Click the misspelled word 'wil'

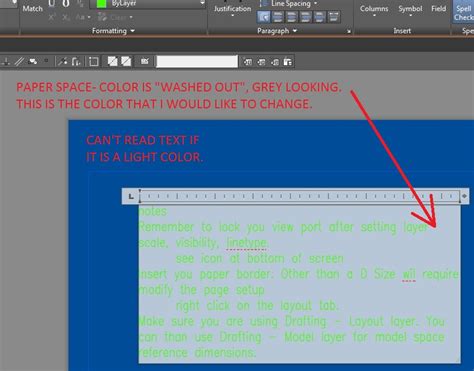click(409, 275)
